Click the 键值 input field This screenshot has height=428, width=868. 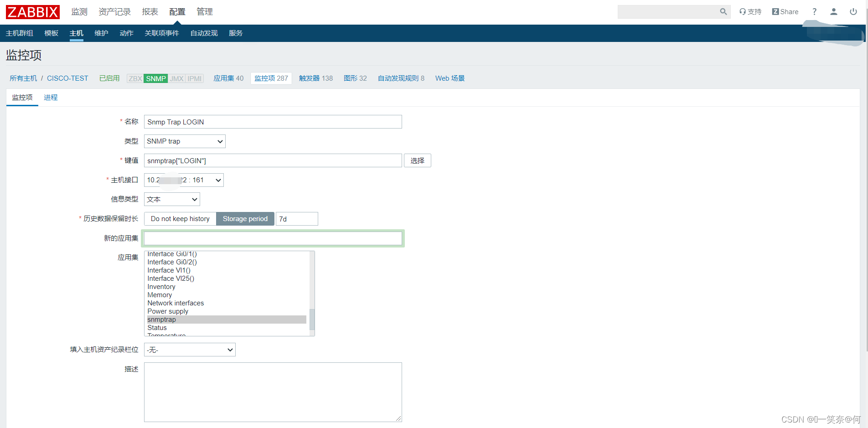coord(273,160)
